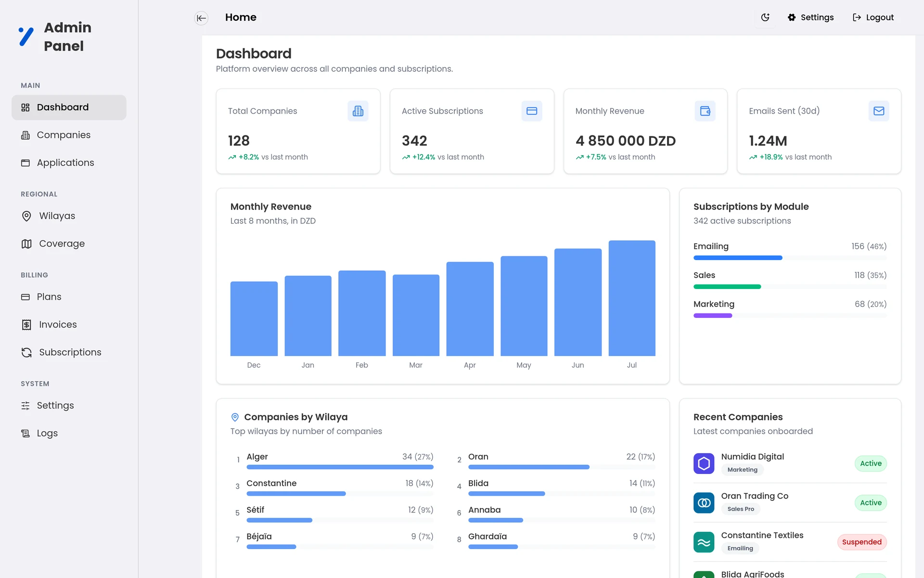Click the Emailing tag under Constantine Textiles
Screen dimensions: 924x578
(740, 548)
